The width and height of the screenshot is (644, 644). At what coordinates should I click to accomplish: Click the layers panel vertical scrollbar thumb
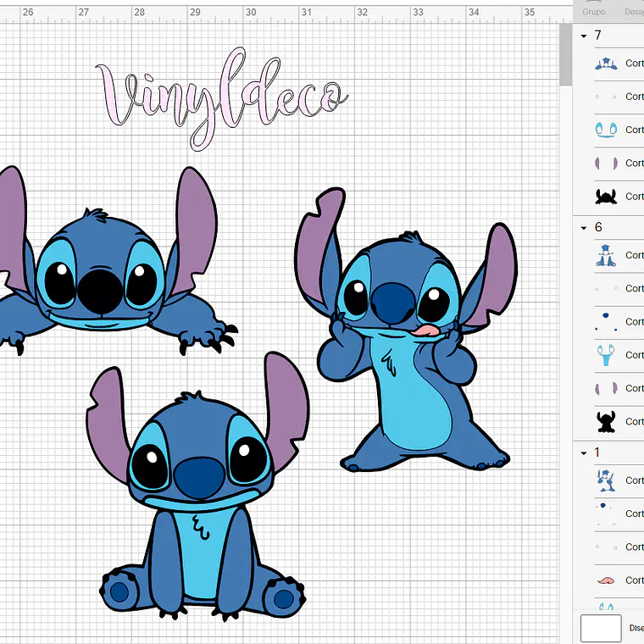[x=565, y=54]
